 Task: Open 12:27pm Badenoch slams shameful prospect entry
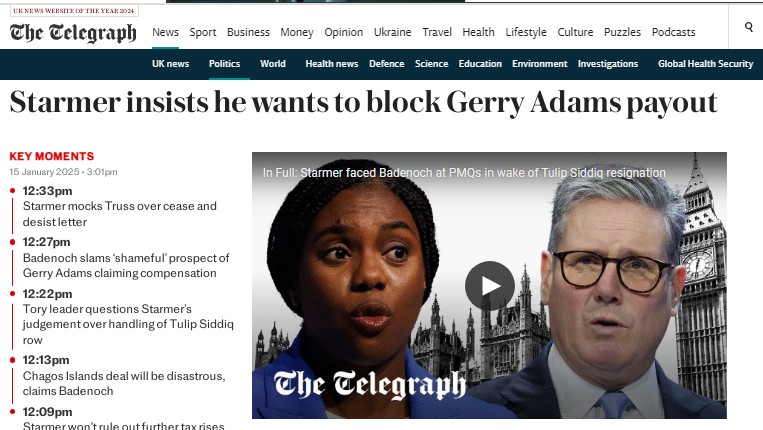click(x=126, y=258)
